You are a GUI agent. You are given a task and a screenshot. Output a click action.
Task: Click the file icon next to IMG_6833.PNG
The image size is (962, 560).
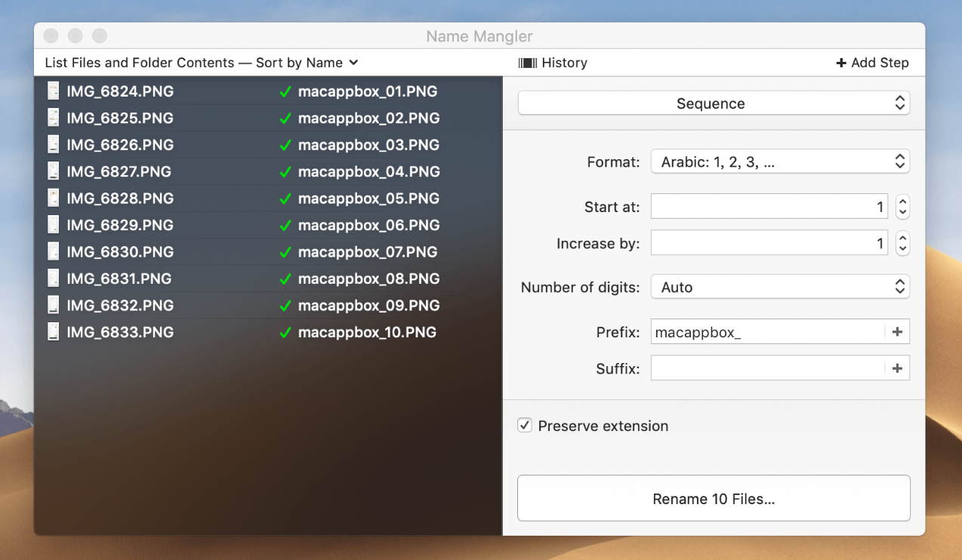tap(53, 332)
